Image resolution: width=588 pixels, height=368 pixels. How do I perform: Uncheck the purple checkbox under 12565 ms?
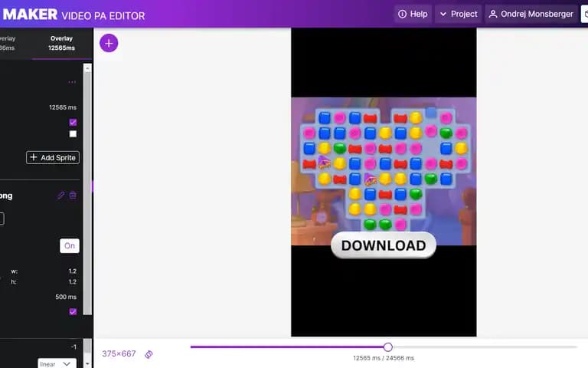(x=73, y=122)
